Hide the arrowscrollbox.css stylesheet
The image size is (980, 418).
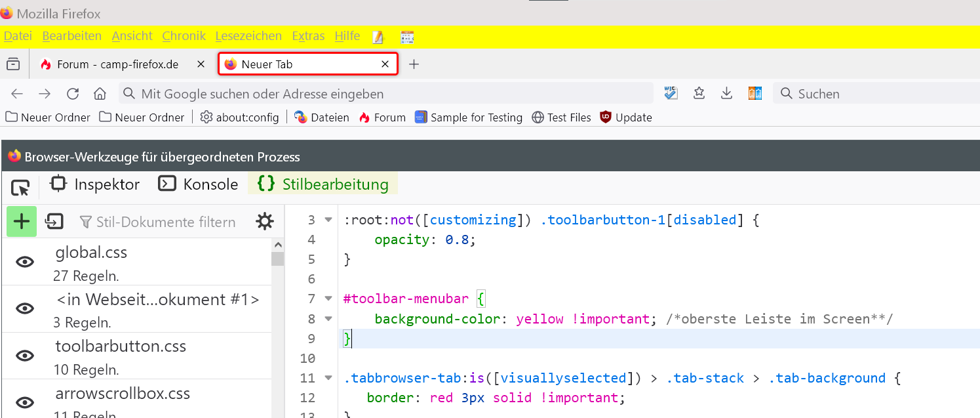click(x=25, y=402)
